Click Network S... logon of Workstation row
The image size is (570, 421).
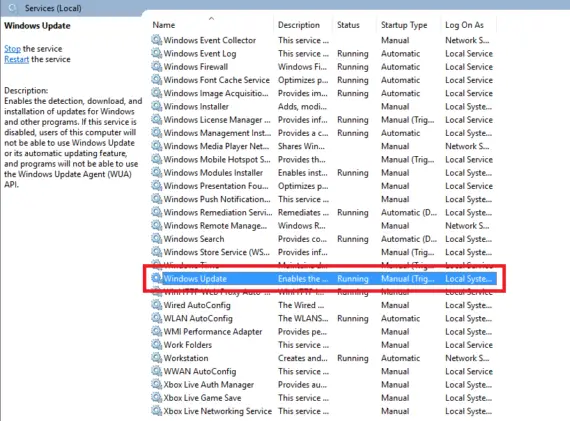click(467, 358)
